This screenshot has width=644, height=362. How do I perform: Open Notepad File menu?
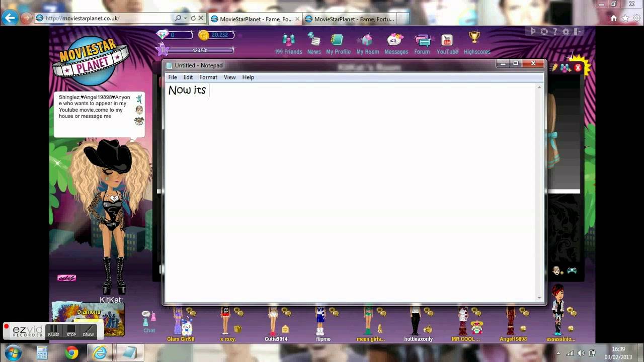point(173,77)
